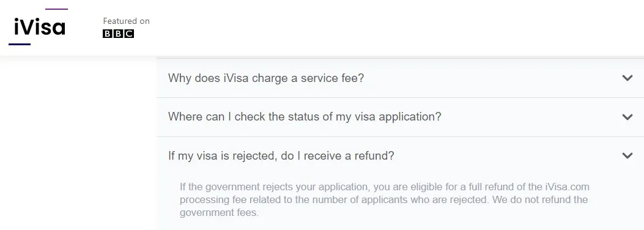Click the refund answer paragraph text

pos(385,199)
